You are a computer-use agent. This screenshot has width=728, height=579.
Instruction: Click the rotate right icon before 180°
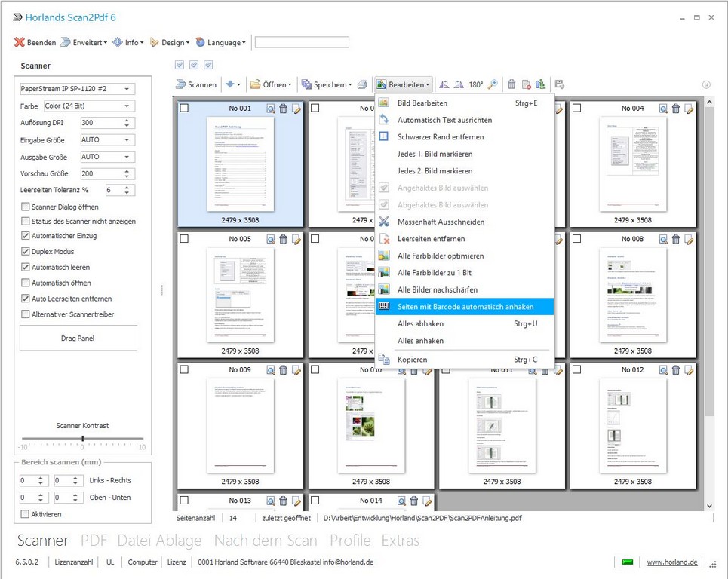point(459,84)
